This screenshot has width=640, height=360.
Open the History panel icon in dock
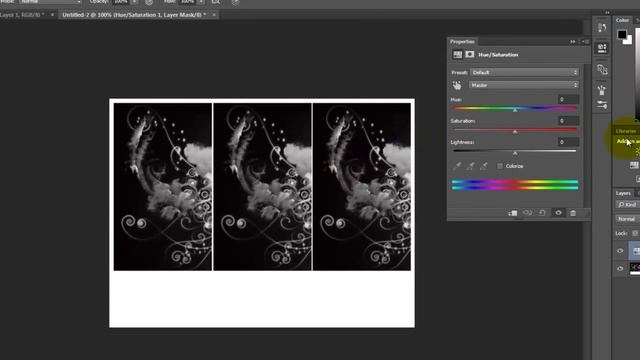(x=602, y=28)
